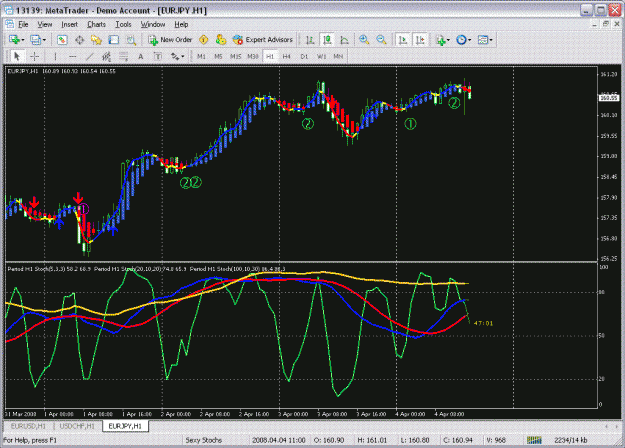Click the New Order button
Image resolution: width=625 pixels, height=448 pixels.
(x=170, y=40)
